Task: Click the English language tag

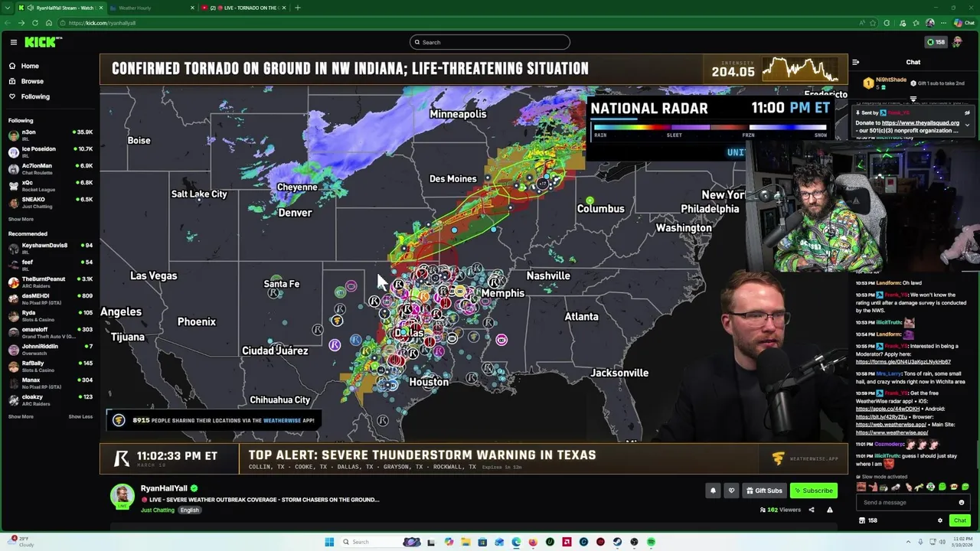Action: click(189, 510)
